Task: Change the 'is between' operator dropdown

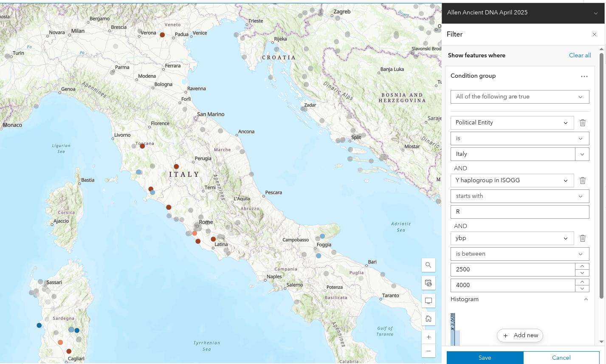Action: 520,254
